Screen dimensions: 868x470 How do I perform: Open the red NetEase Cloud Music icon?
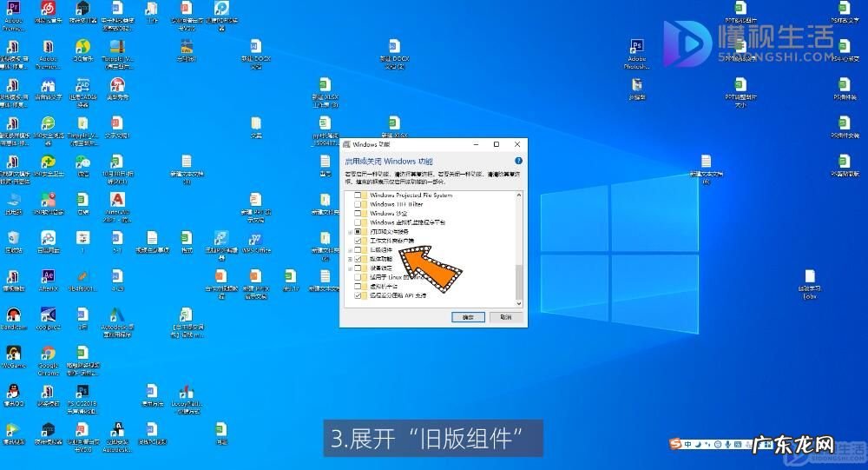pos(48,9)
